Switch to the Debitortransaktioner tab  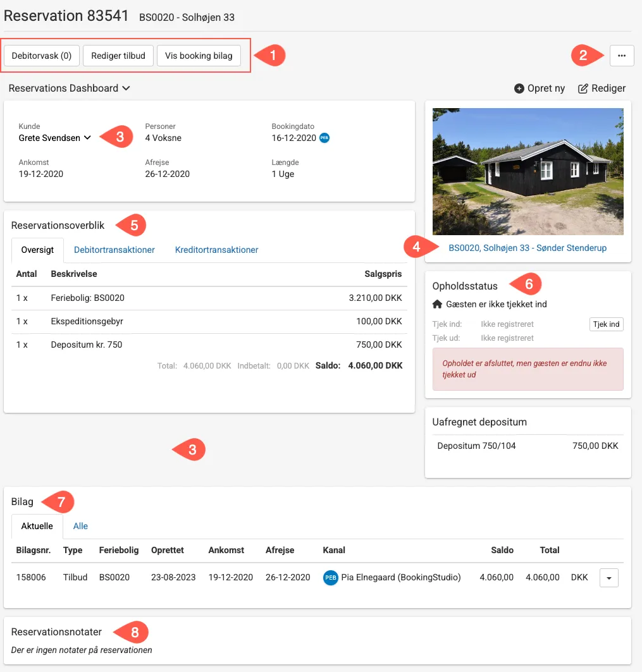(x=114, y=250)
